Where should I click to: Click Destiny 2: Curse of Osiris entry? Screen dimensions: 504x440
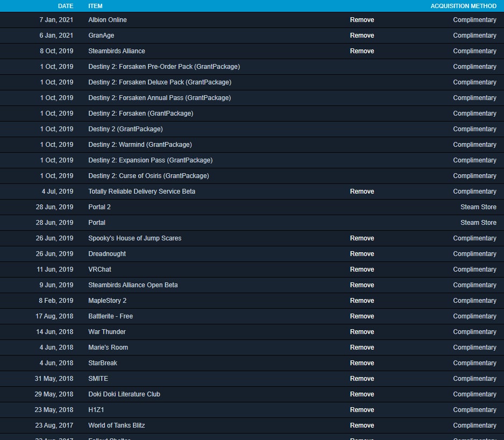(x=148, y=176)
